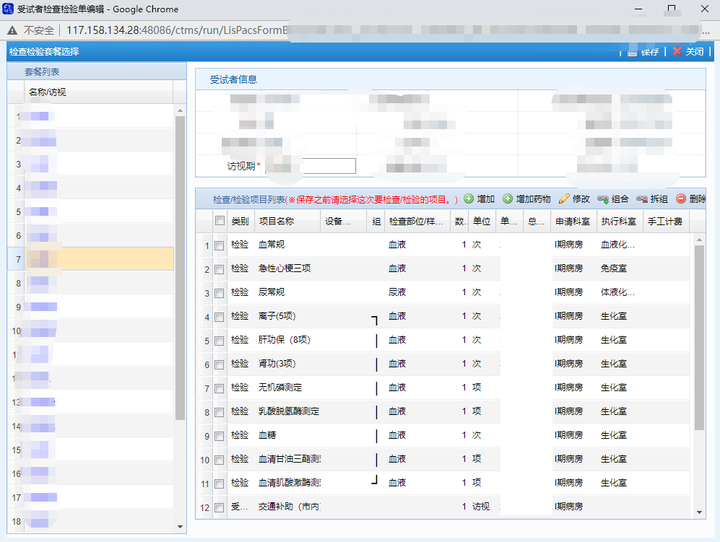Click the 套餐列表 scroll up arrow
Screen dimensions: 720x542
click(x=180, y=111)
